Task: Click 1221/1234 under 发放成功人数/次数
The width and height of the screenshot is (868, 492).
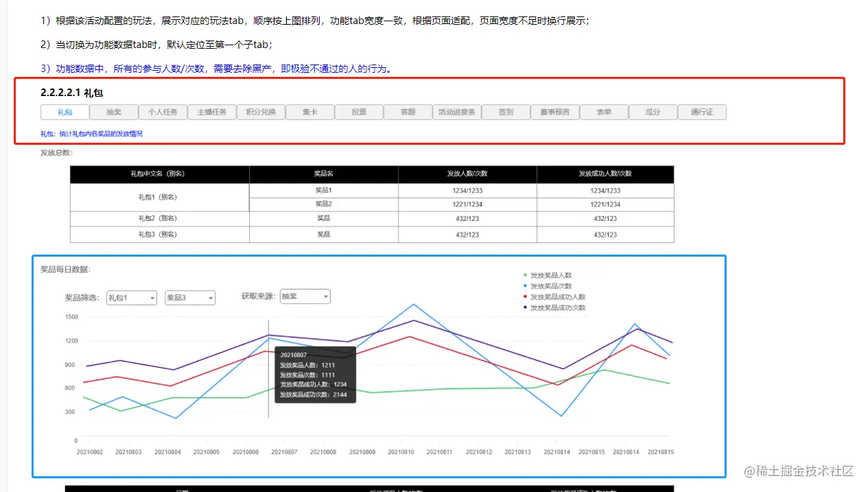Action: click(605, 204)
